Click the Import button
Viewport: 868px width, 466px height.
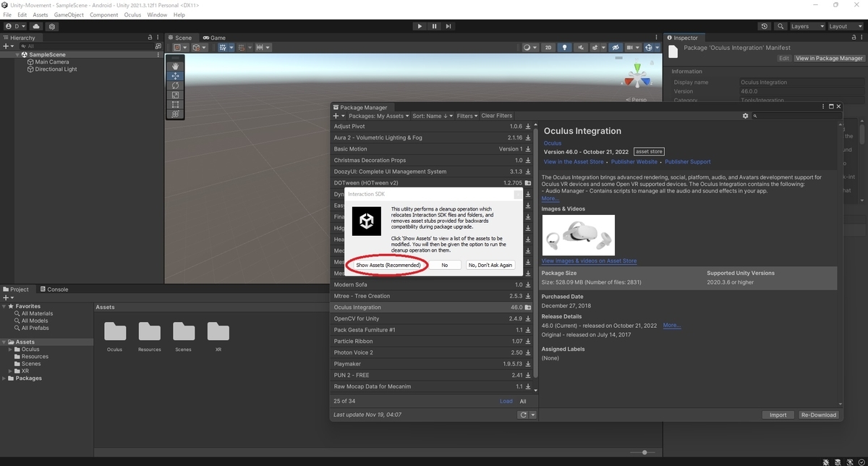[778, 415]
